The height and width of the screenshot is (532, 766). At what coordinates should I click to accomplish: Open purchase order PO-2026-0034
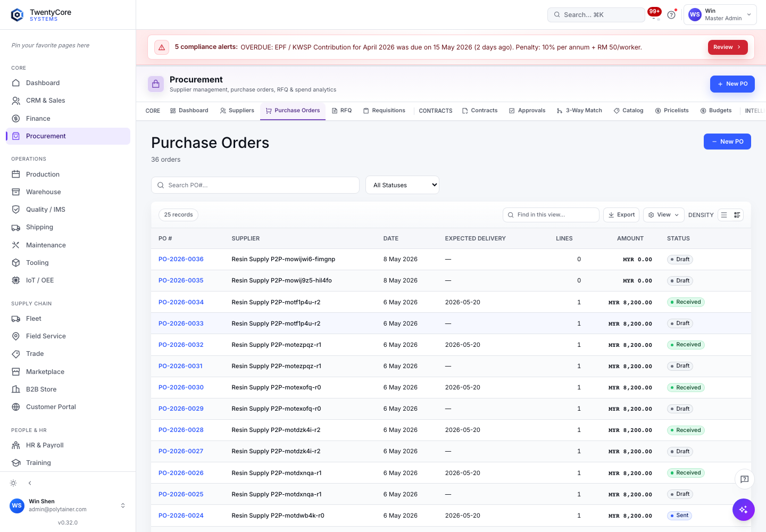point(181,302)
